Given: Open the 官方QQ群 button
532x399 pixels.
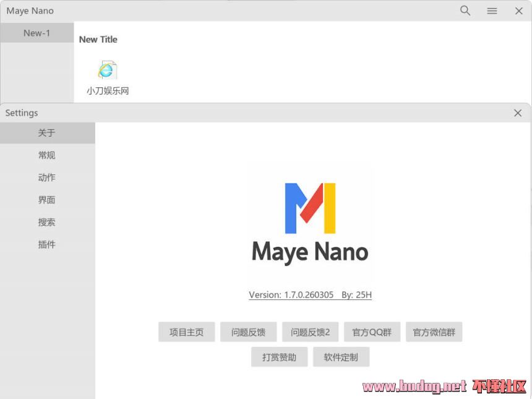Looking at the screenshot, I should pos(372,332).
